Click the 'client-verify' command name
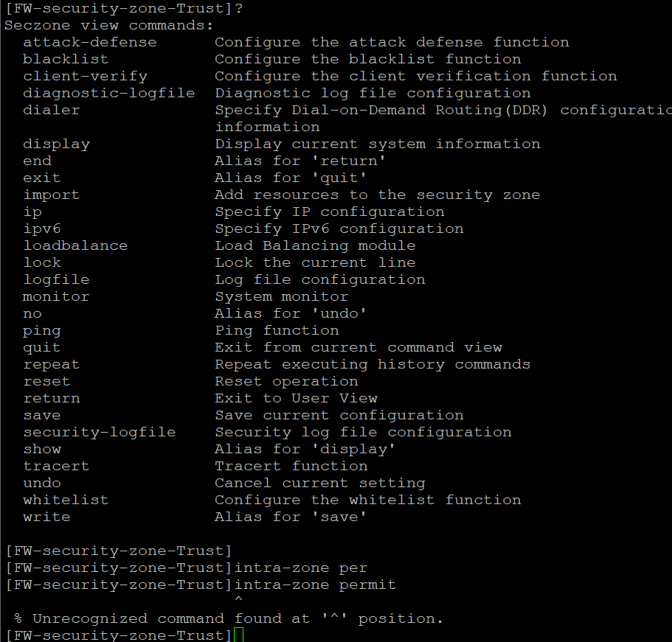 click(85, 76)
